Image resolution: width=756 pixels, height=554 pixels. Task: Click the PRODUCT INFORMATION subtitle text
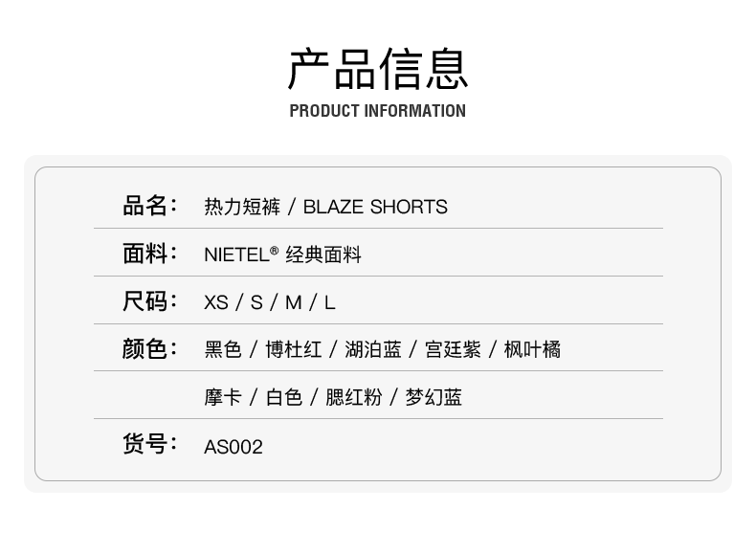(x=377, y=111)
